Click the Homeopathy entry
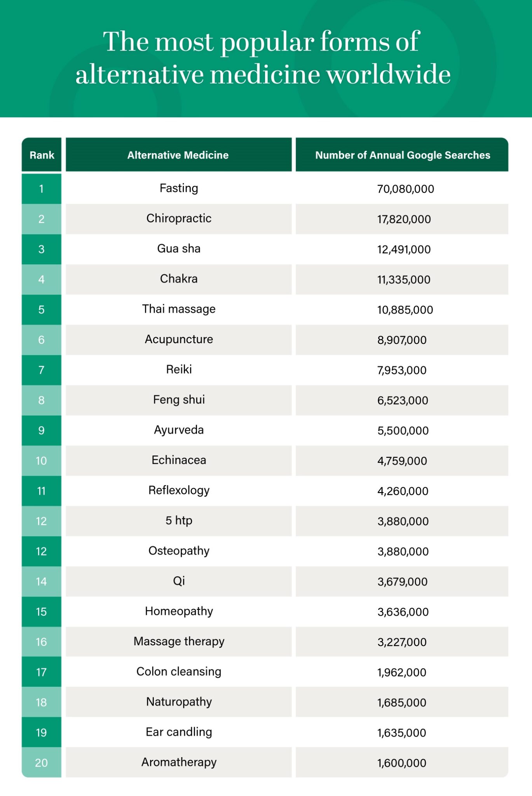 click(x=179, y=611)
